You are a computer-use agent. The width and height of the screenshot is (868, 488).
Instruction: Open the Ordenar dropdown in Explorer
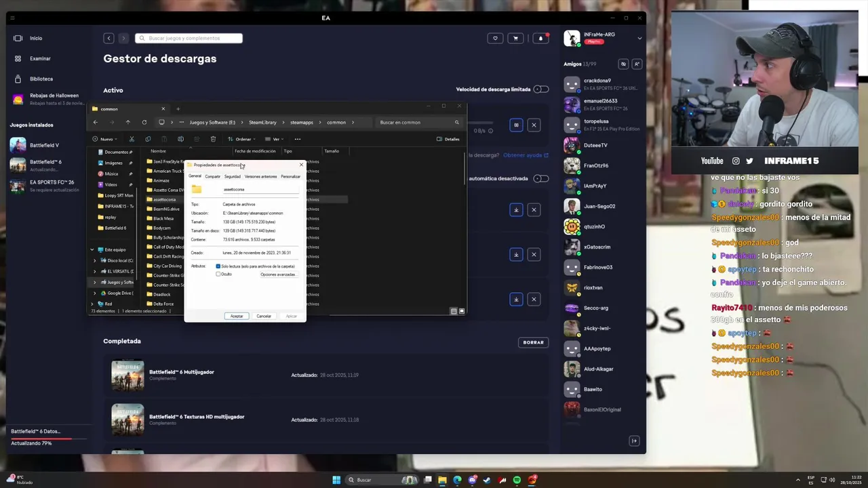tap(242, 139)
